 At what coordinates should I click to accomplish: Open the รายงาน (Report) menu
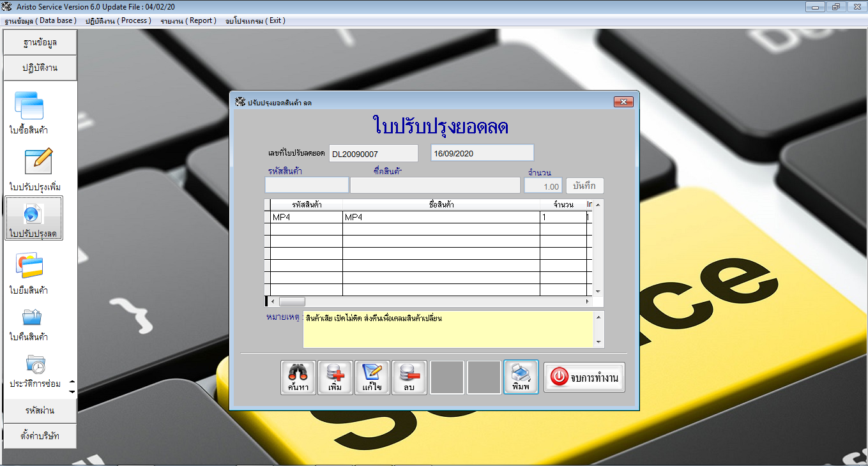pos(188,20)
